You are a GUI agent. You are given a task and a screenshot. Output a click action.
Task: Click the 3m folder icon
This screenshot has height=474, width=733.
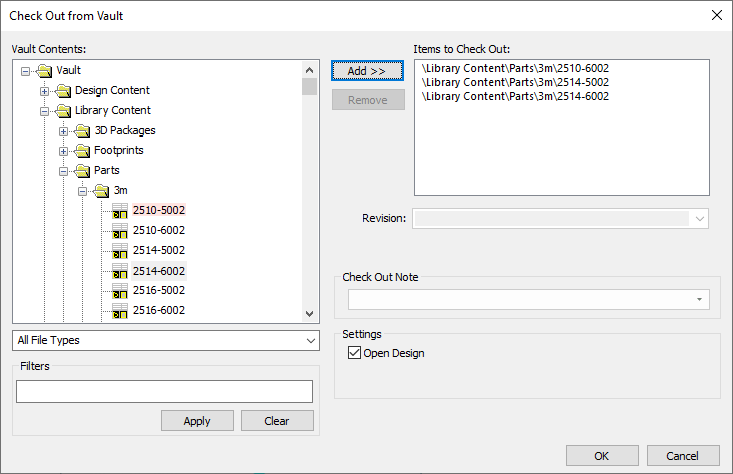coord(102,191)
